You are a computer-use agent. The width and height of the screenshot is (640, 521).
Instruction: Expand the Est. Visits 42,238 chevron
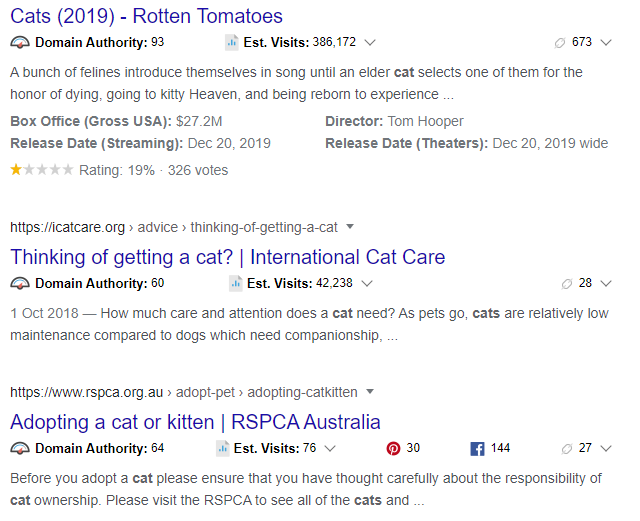click(367, 283)
